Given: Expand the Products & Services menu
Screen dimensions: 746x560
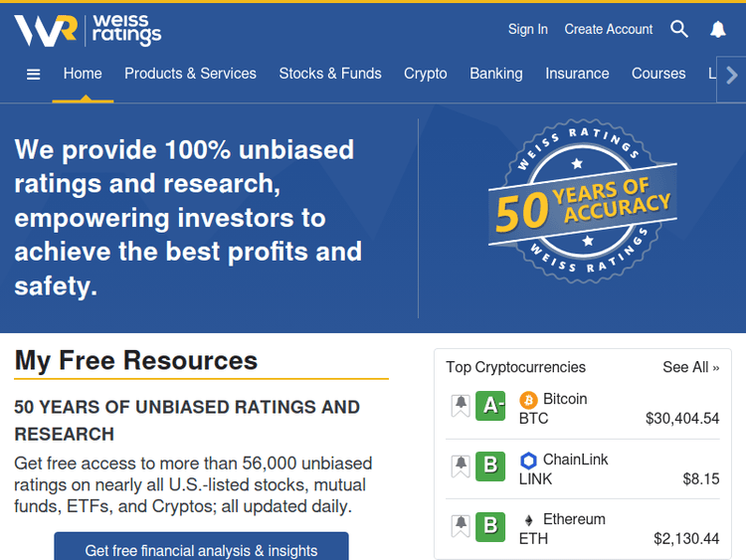Looking at the screenshot, I should click(190, 74).
